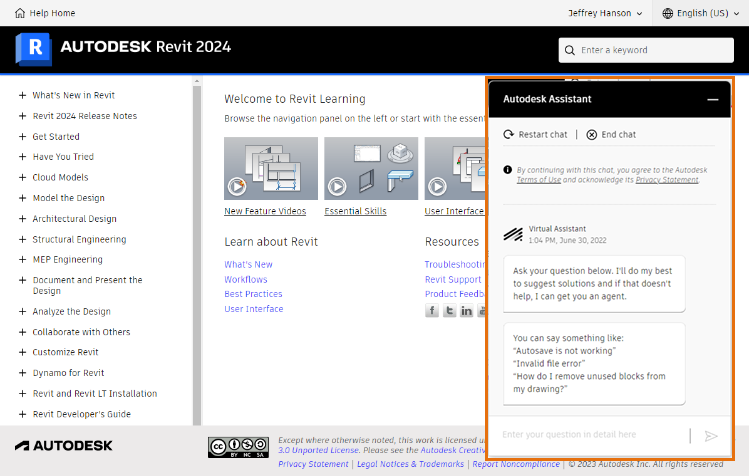Expand the Analyze the Design section
This screenshot has height=476, width=750.
22,311
